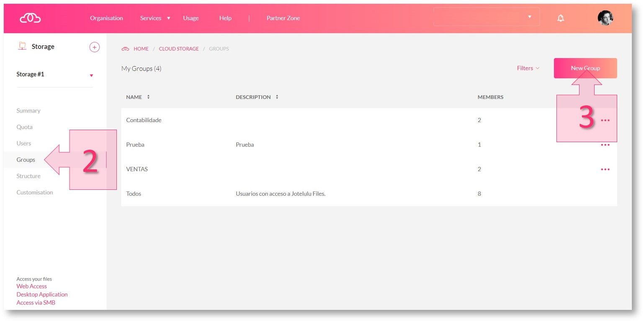Go to the Organisation menu

tap(106, 18)
